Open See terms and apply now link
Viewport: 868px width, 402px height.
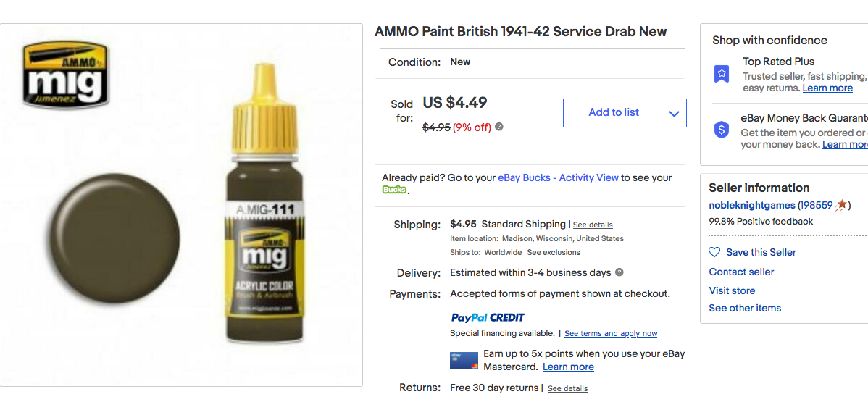(611, 333)
